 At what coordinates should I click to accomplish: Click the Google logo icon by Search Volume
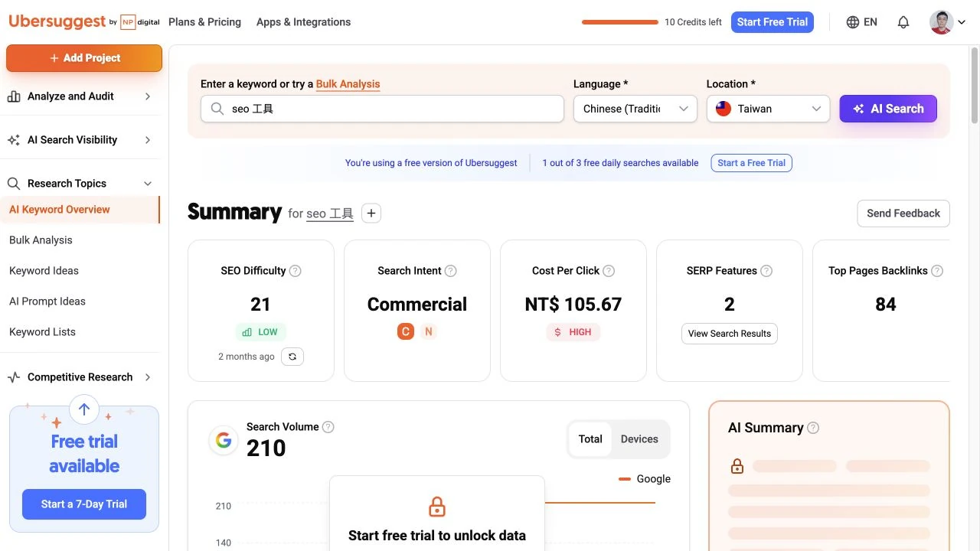click(224, 440)
